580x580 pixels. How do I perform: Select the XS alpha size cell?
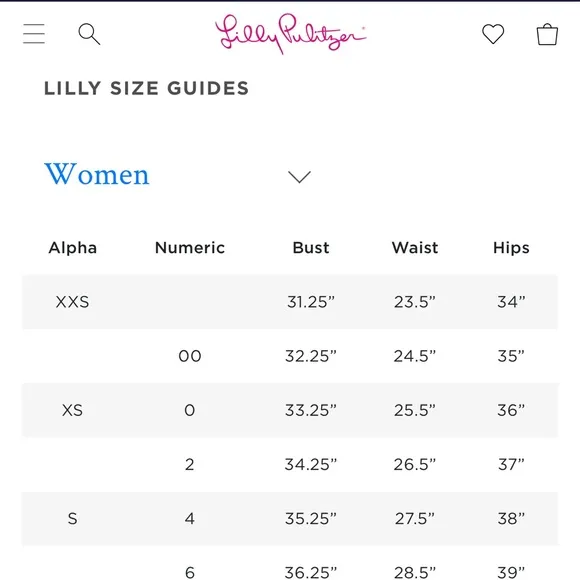72,410
